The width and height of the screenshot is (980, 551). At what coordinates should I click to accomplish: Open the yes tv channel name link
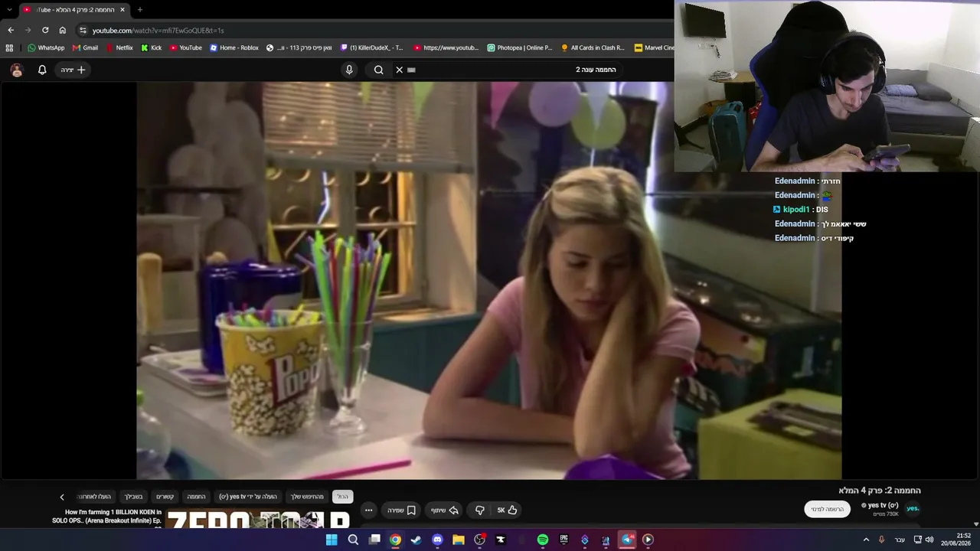click(x=882, y=505)
